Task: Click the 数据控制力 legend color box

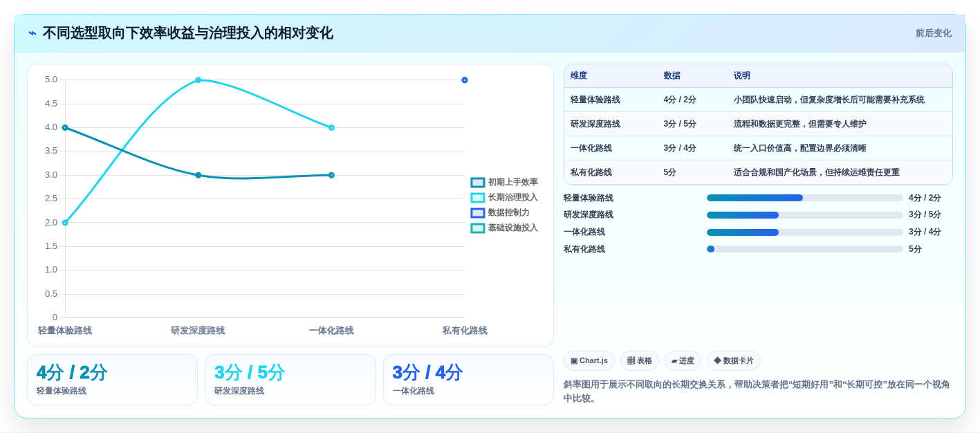Action: click(x=478, y=213)
